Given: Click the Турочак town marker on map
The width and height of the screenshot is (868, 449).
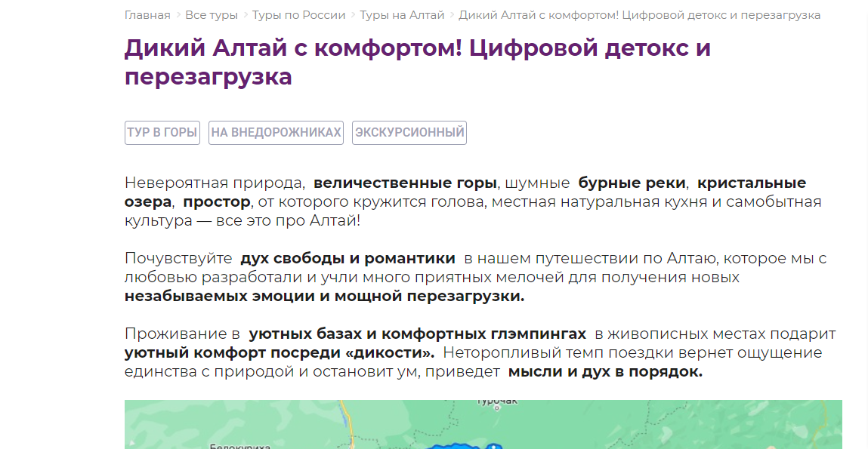Looking at the screenshot, I should pyautogui.click(x=497, y=406).
